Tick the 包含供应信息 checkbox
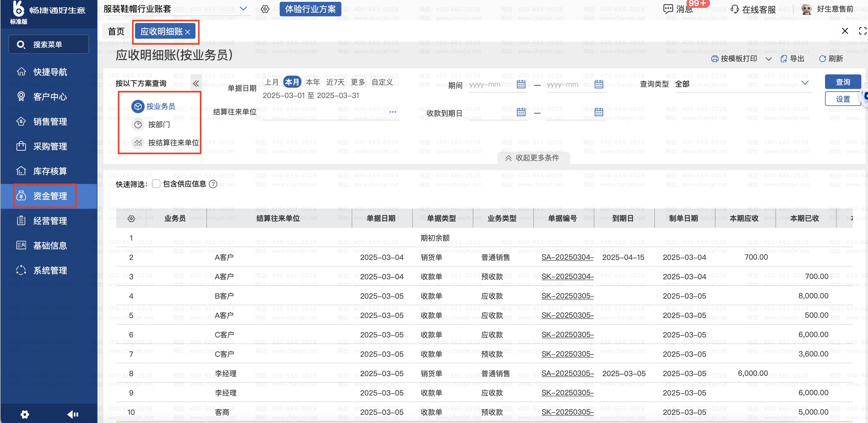 pos(156,184)
